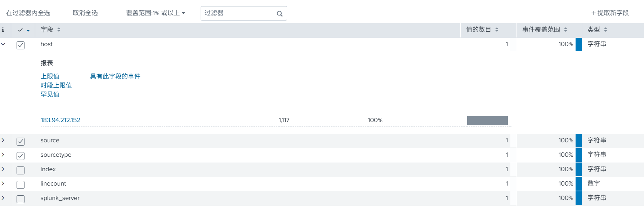Screen dimensions: 644x209
Task: Click the search magnifier icon in filter box
Action: (279, 14)
